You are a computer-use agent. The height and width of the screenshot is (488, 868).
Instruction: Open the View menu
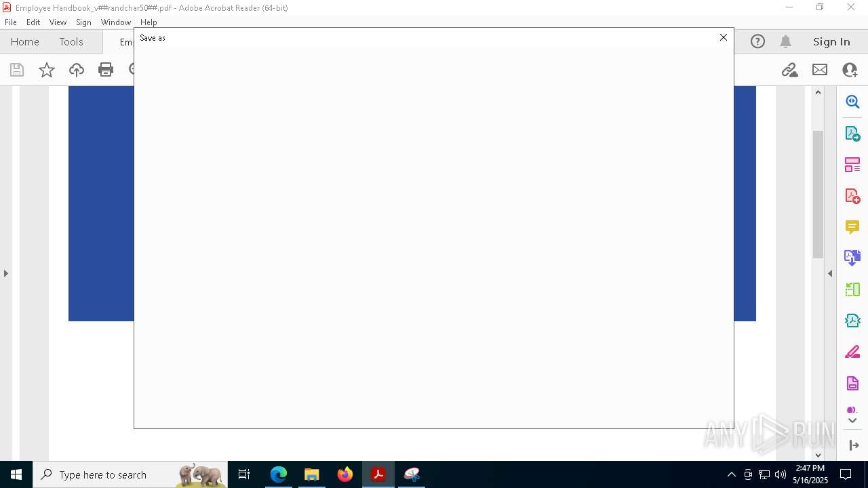(x=58, y=22)
